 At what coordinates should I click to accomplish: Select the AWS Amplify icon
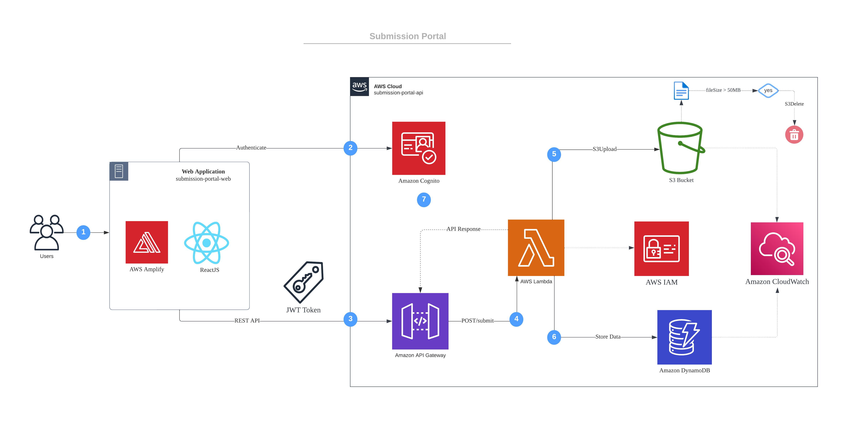click(x=147, y=242)
